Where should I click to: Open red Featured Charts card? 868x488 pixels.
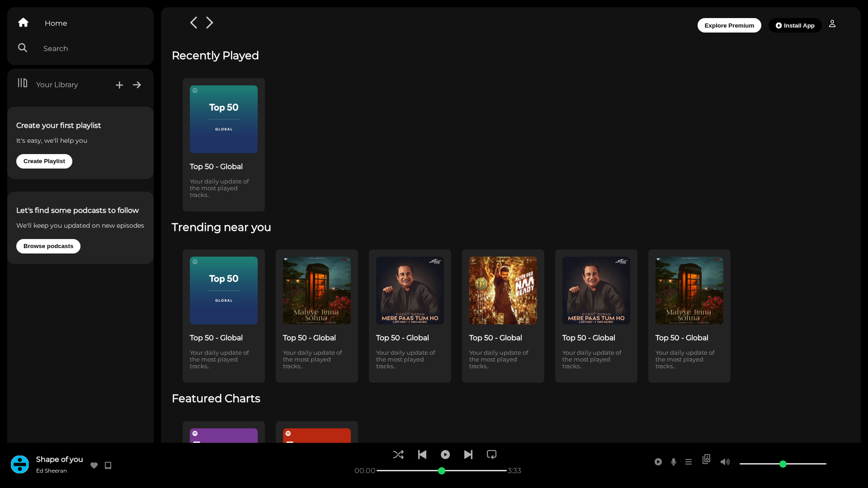[x=317, y=432]
